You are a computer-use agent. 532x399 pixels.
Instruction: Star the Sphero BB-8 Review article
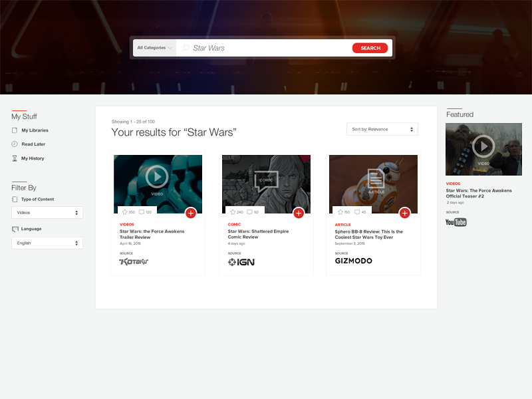[338, 212]
